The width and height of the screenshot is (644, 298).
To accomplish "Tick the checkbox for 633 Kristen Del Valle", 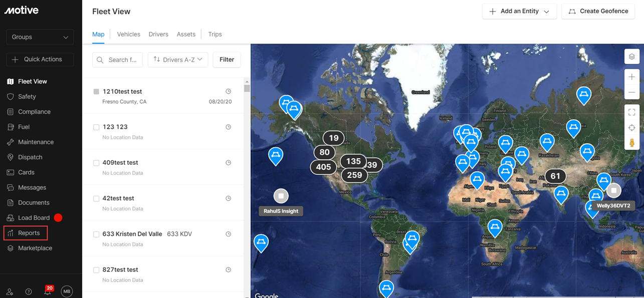I will (96, 233).
